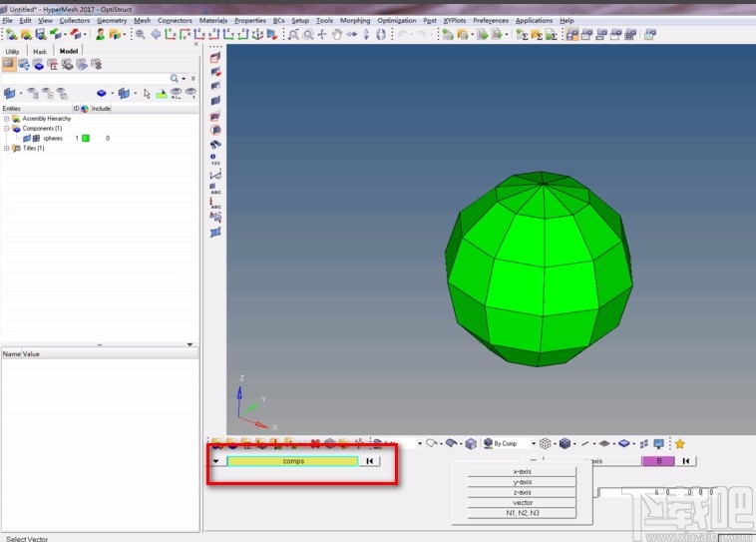Click the Component view icon in Model browser
This screenshot has height=542, width=756.
38,65
